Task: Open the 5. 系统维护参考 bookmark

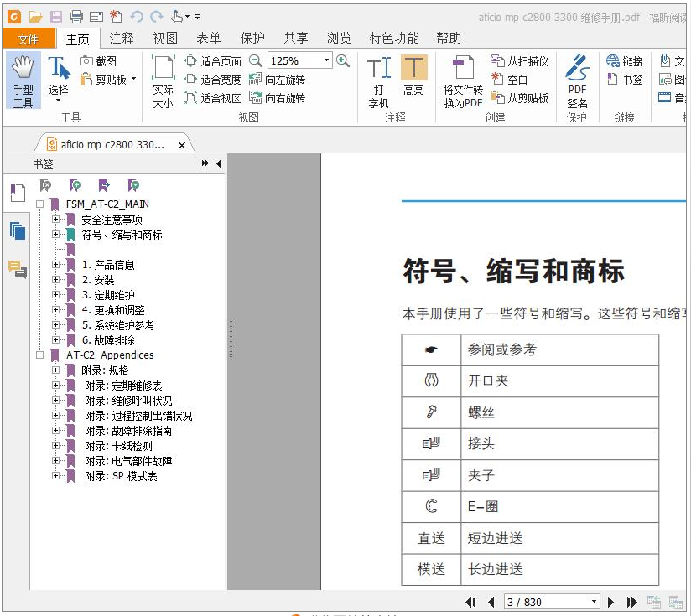Action: pyautogui.click(x=118, y=325)
